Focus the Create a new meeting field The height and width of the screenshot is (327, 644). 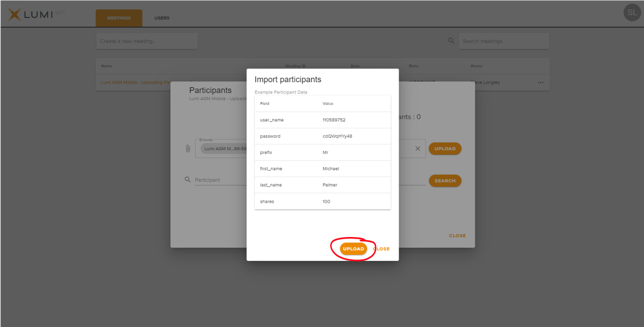[147, 41]
